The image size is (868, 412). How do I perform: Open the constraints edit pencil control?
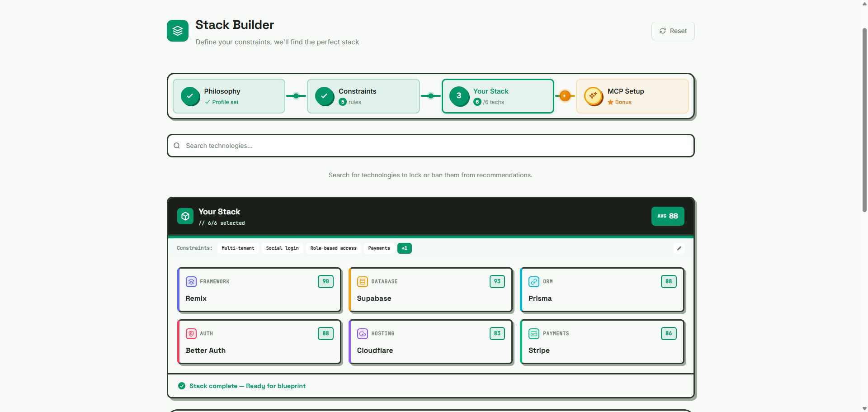click(679, 248)
